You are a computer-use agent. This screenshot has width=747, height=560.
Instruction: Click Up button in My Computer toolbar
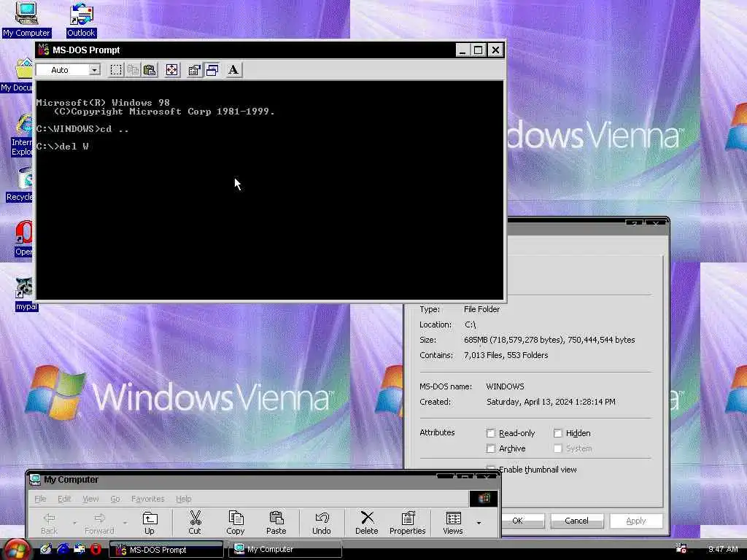pyautogui.click(x=150, y=523)
